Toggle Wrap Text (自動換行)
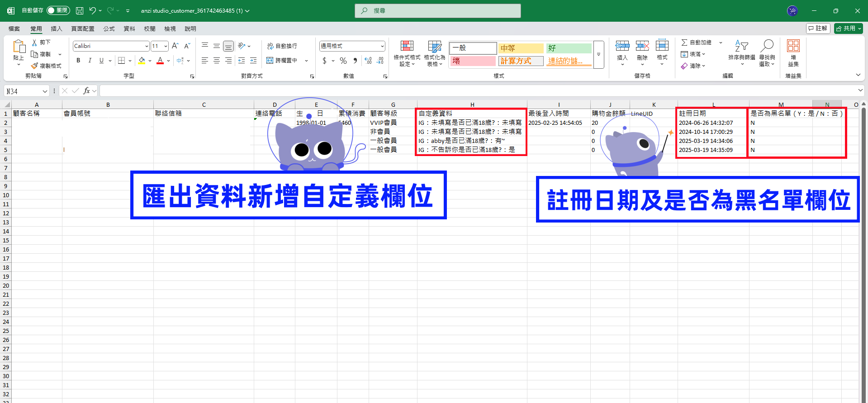The width and height of the screenshot is (868, 403). pyautogui.click(x=282, y=46)
